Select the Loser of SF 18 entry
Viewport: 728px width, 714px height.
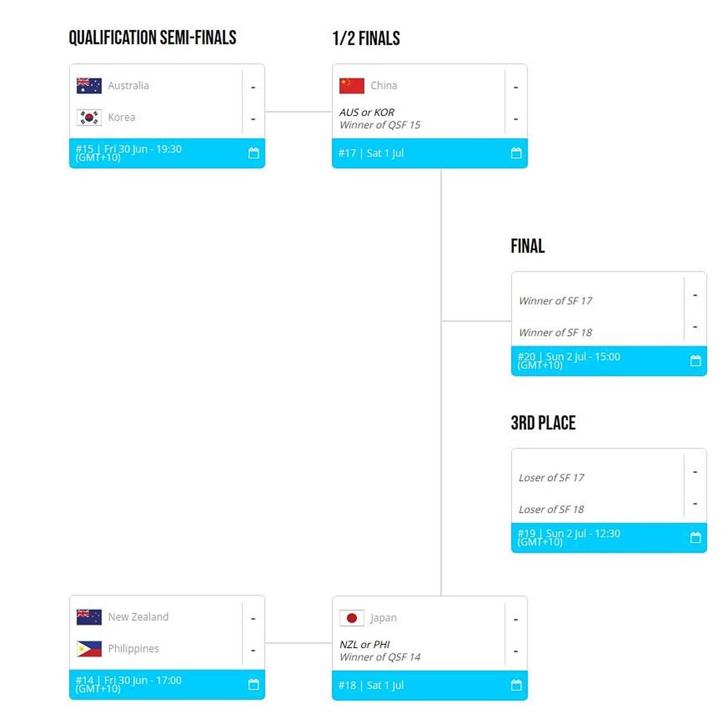[551, 509]
